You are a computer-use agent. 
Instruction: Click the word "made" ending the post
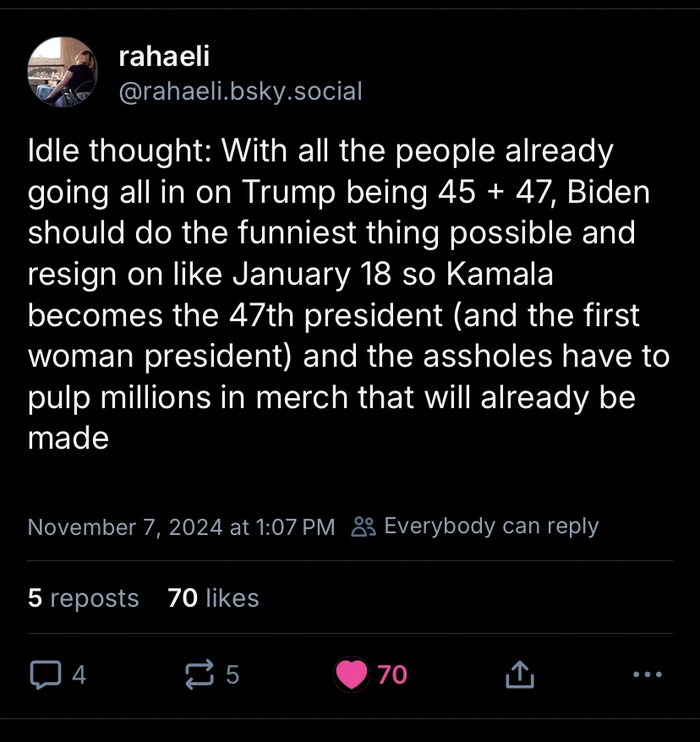tap(68, 437)
